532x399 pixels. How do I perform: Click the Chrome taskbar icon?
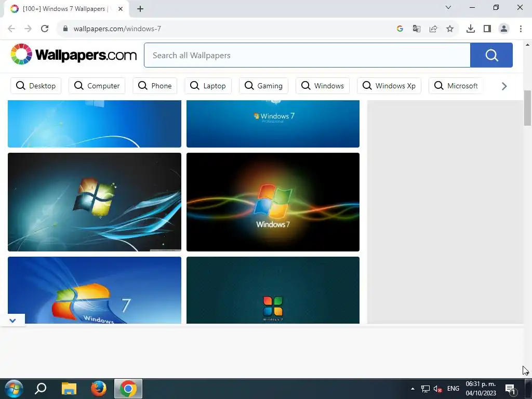128,389
